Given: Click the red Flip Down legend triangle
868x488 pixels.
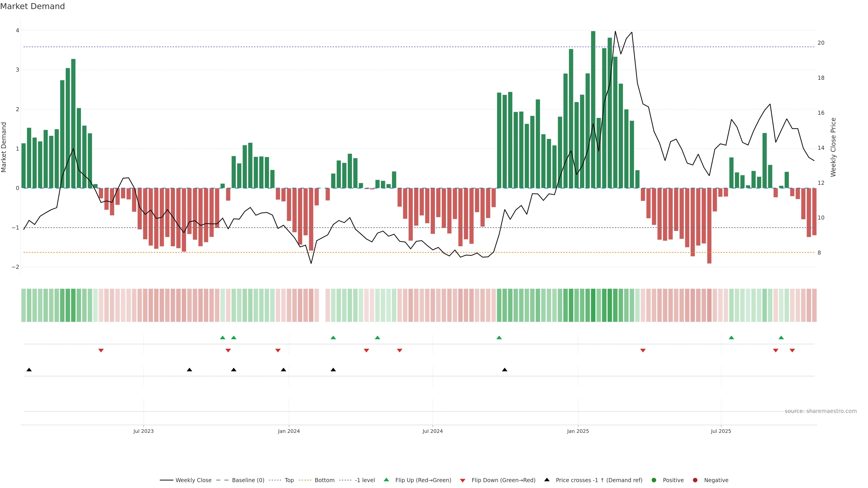Looking at the screenshot, I should tap(462, 480).
